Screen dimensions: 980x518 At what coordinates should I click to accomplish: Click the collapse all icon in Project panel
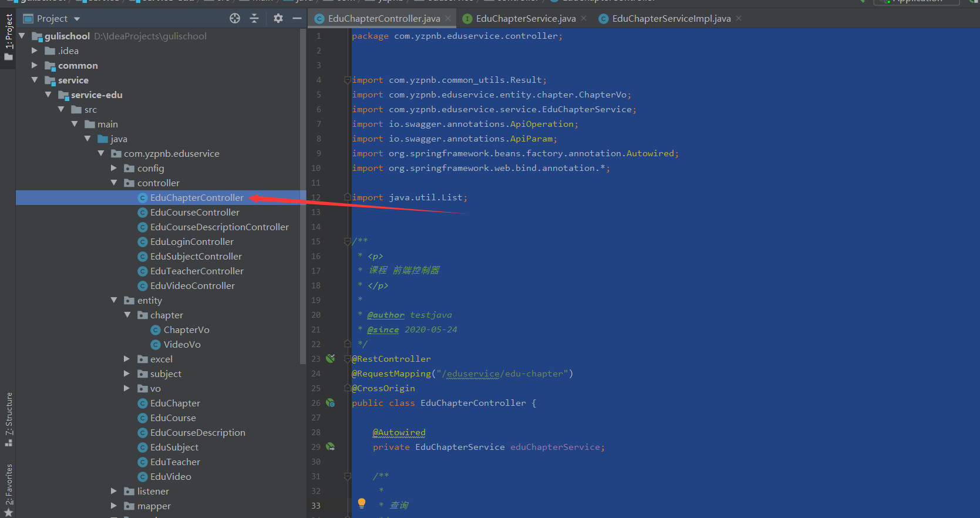pos(254,18)
